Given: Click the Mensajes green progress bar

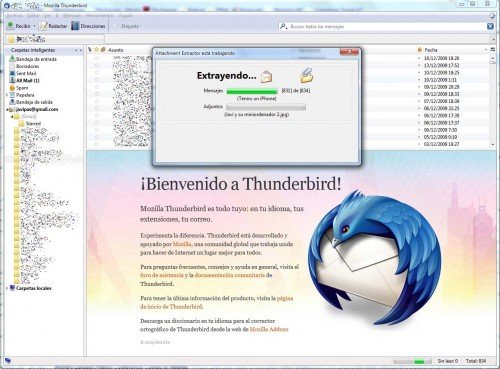Looking at the screenshot, I should click(252, 91).
